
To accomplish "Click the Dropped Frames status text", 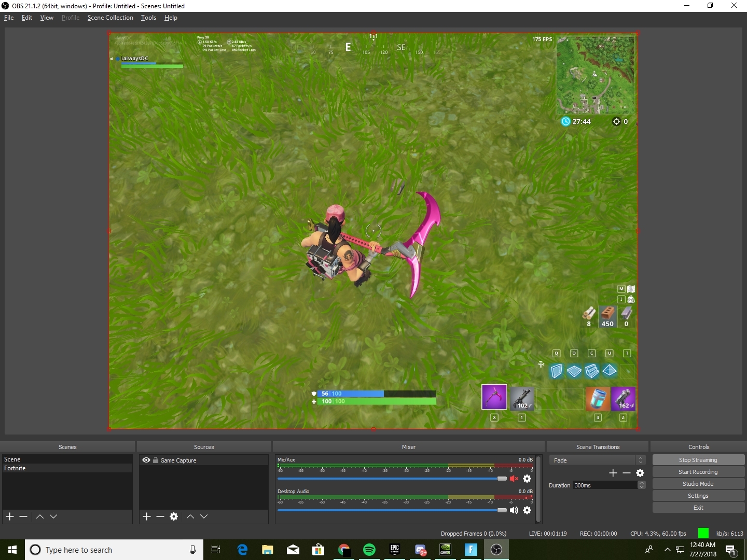I will tap(474, 534).
